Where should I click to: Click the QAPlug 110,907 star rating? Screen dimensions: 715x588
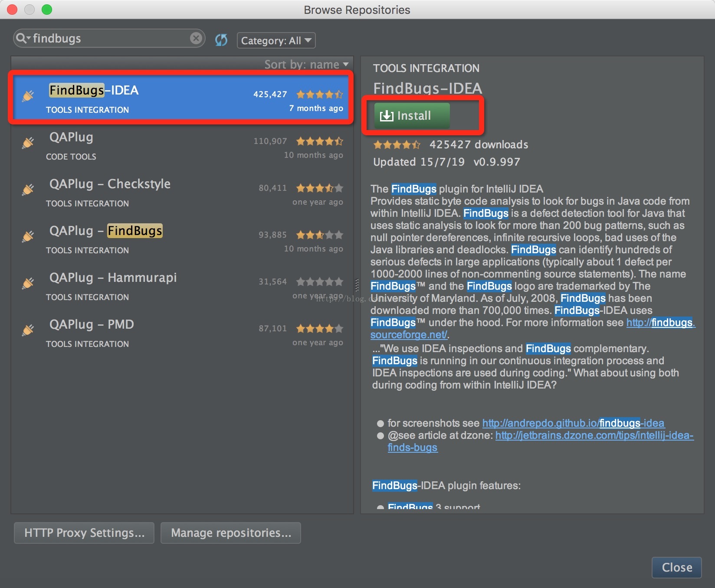pyautogui.click(x=320, y=141)
